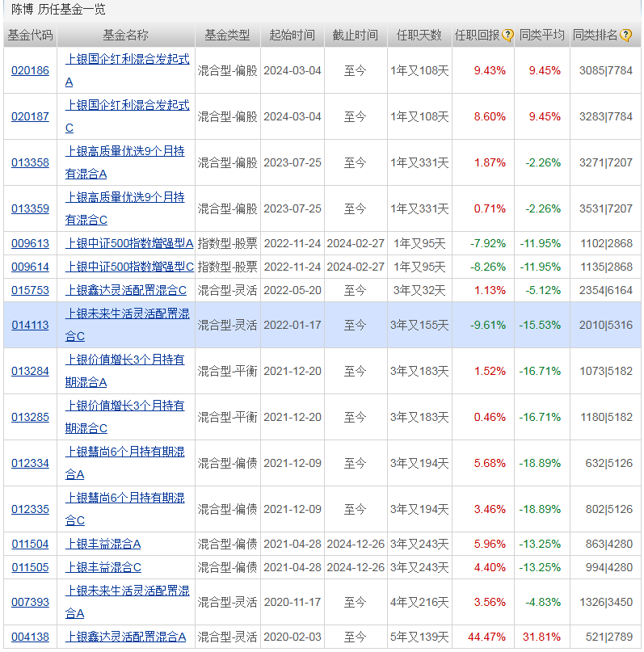Click the 任职天数 column header

(419, 36)
